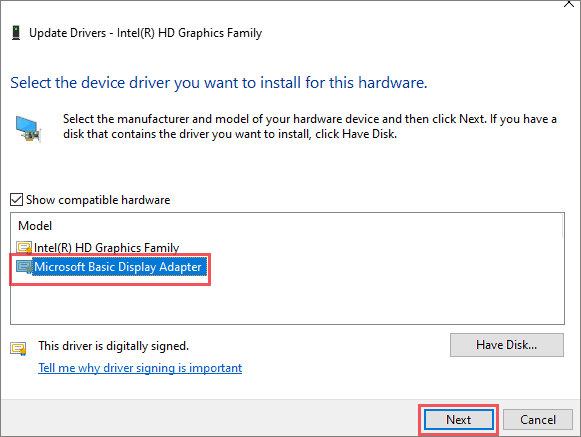Click the Next button

click(x=458, y=420)
